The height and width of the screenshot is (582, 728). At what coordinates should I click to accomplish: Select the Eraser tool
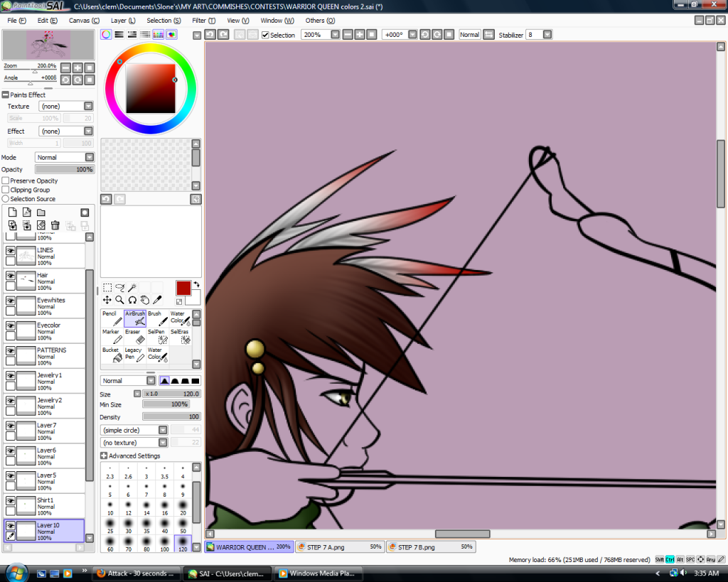(134, 337)
